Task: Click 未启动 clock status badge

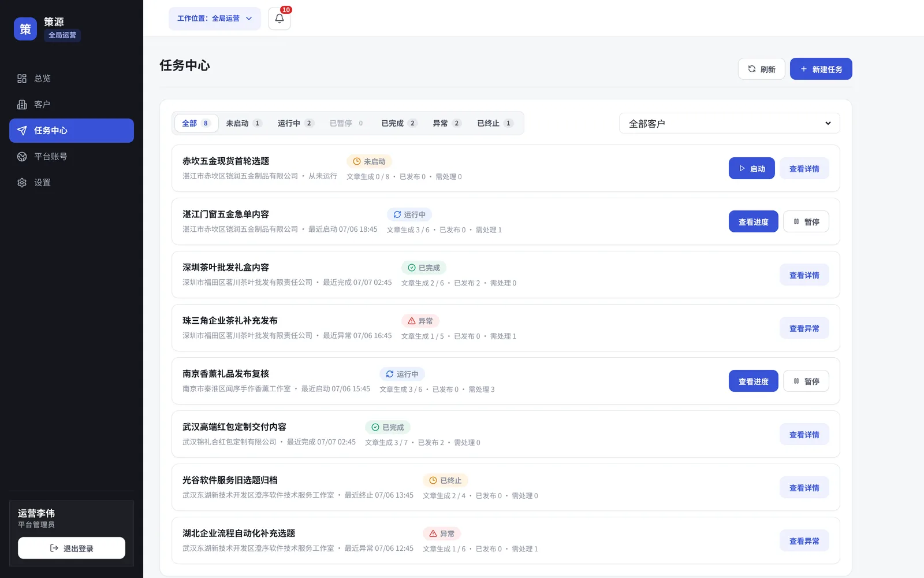Action: pyautogui.click(x=370, y=161)
